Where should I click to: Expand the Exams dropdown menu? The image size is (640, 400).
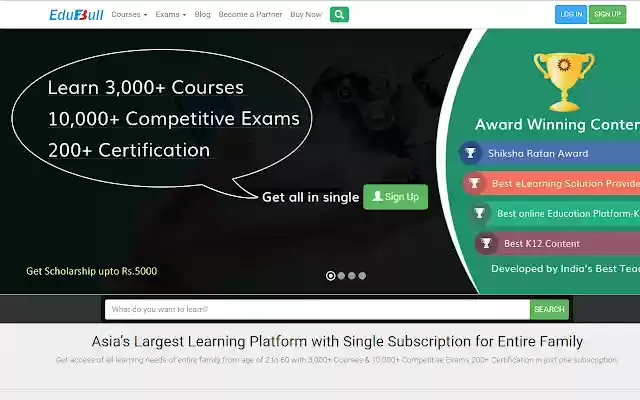click(171, 14)
